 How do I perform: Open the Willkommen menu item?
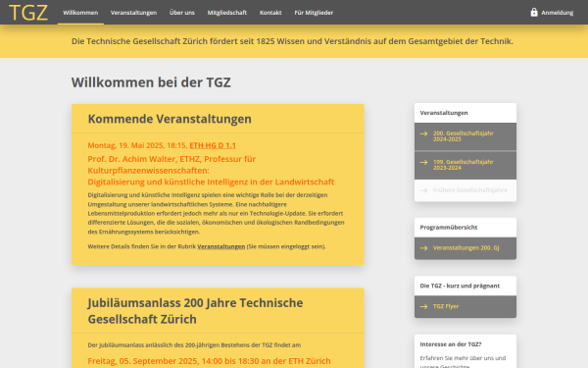[x=80, y=13]
